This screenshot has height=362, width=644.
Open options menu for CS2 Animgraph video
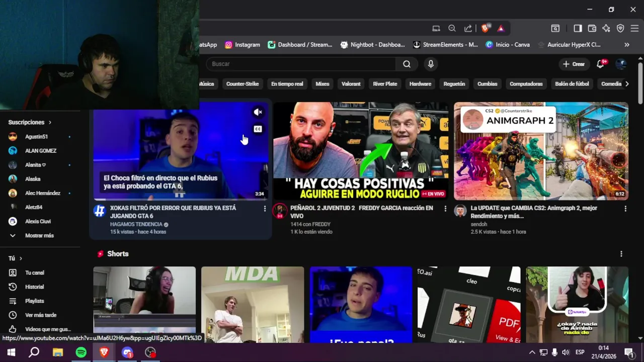tap(625, 208)
